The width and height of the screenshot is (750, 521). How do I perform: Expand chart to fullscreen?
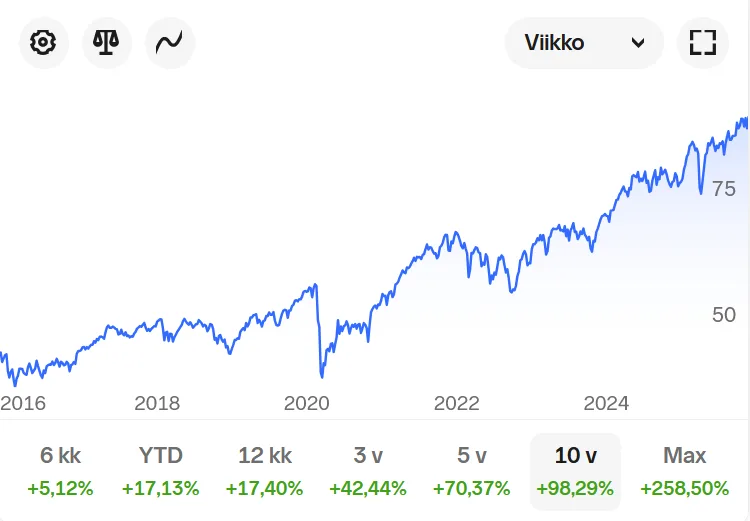[703, 43]
